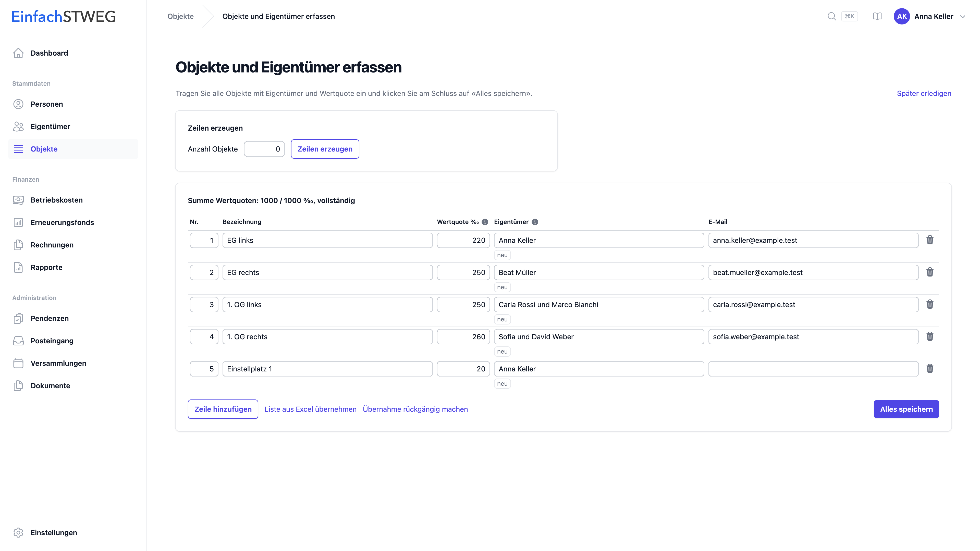The height and width of the screenshot is (551, 980).
Task: Edit the email carla.rossi@example.test
Action: click(813, 305)
